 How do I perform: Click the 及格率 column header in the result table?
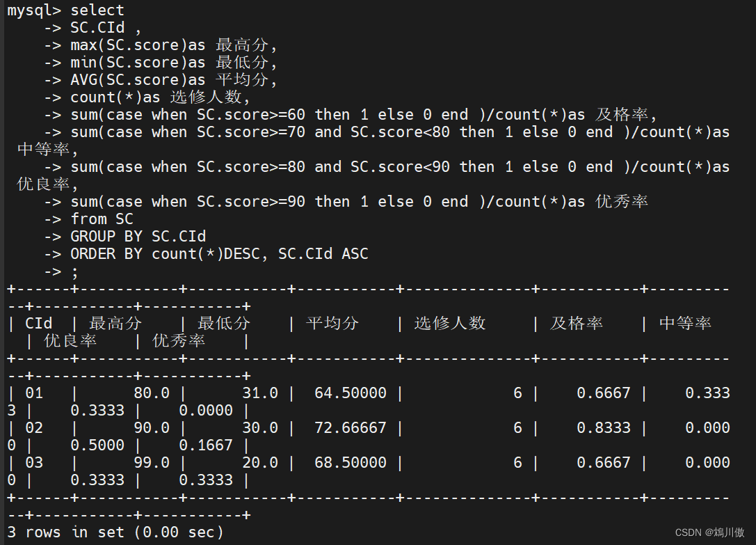(x=577, y=324)
